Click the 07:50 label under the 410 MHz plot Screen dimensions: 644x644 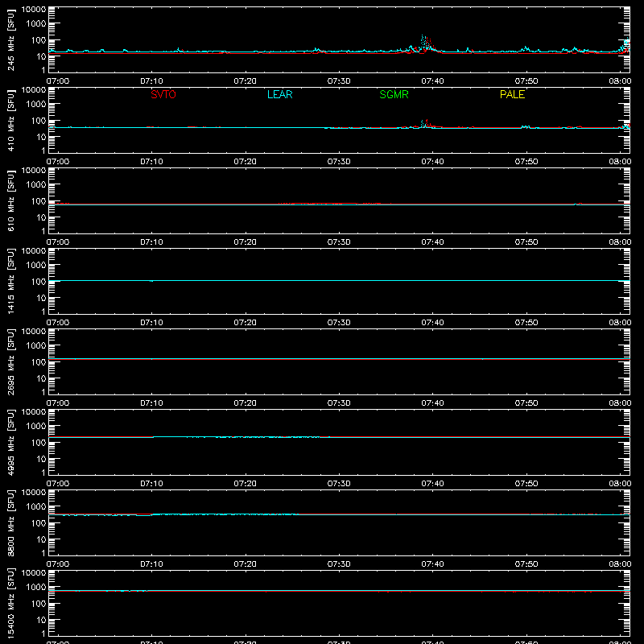click(526, 162)
